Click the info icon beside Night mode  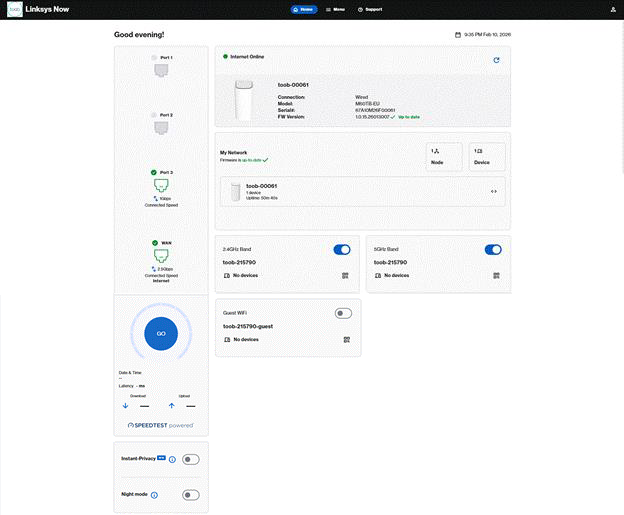pos(154,495)
